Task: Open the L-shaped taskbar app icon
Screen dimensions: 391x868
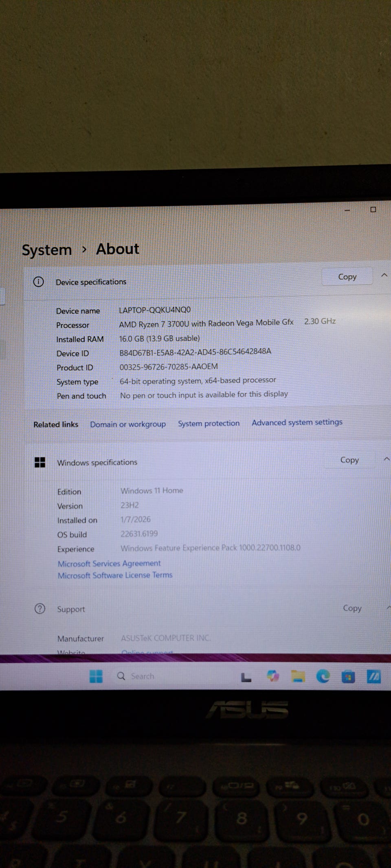Action: pos(246,677)
